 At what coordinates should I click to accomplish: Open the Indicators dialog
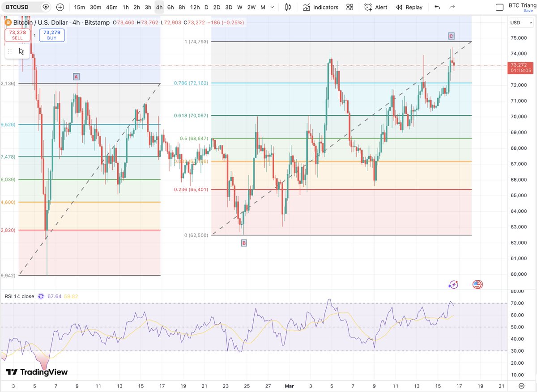pos(320,7)
